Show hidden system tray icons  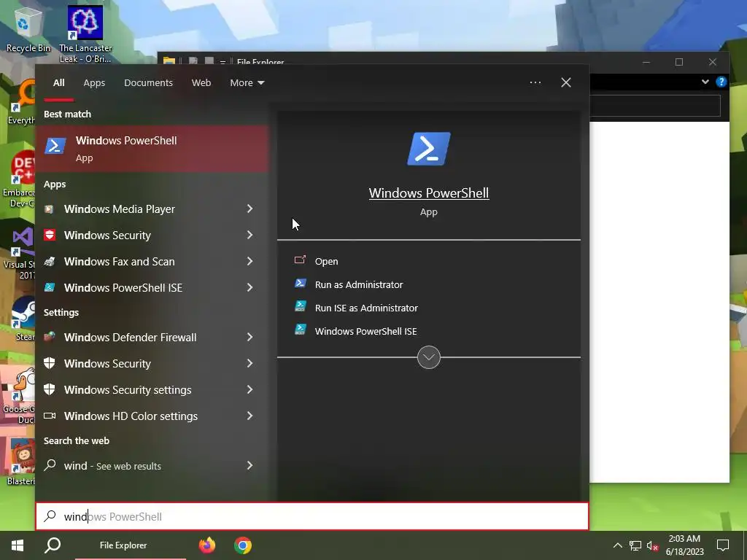(x=617, y=545)
